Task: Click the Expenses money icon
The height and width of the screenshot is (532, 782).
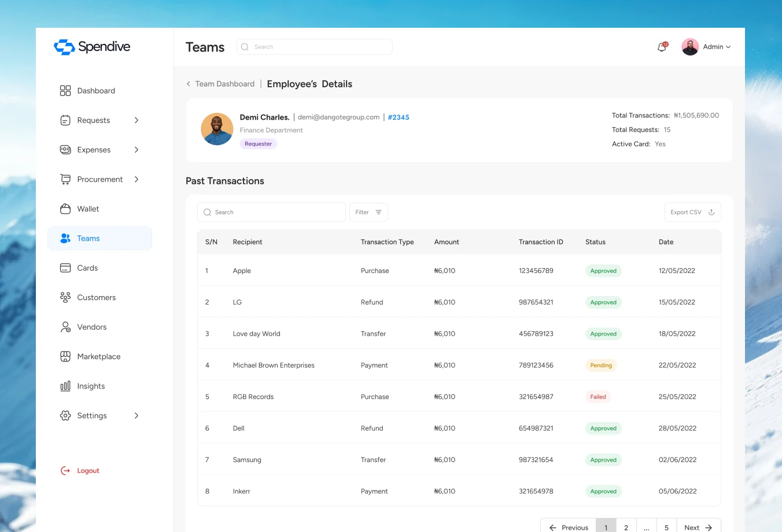Action: pos(65,150)
